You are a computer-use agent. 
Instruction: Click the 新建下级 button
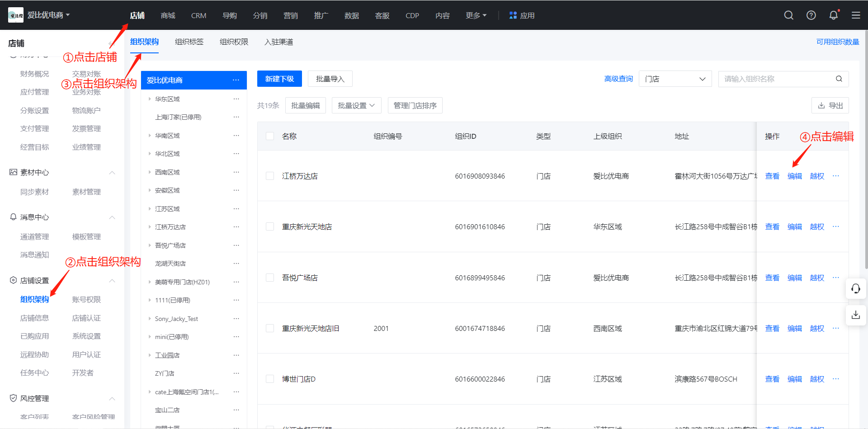click(x=279, y=79)
